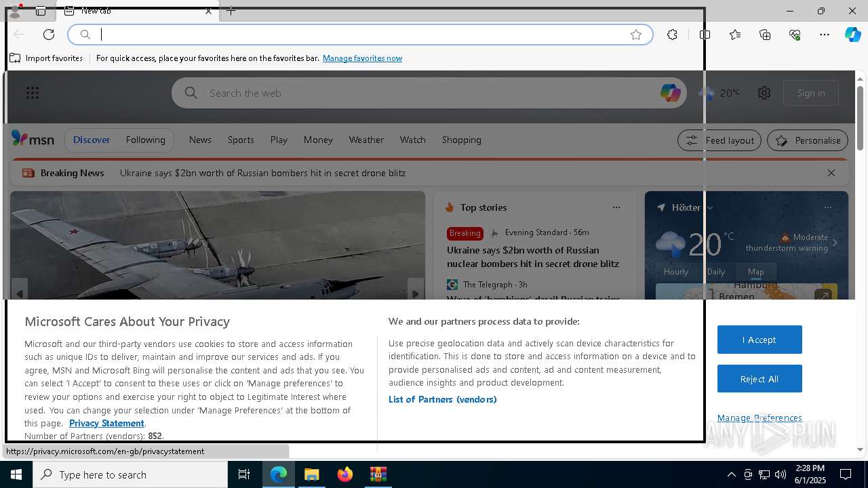Add page to favorites star icon
This screenshot has width=868, height=488.
click(636, 35)
